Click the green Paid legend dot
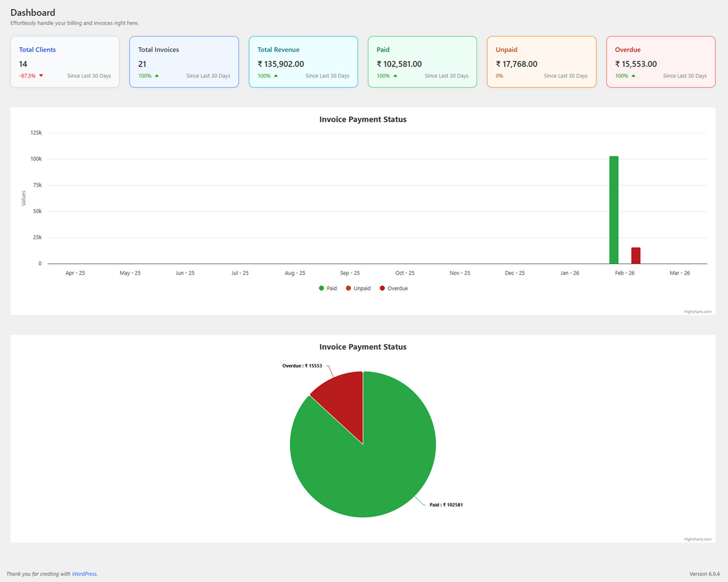728x582 pixels. click(x=321, y=288)
